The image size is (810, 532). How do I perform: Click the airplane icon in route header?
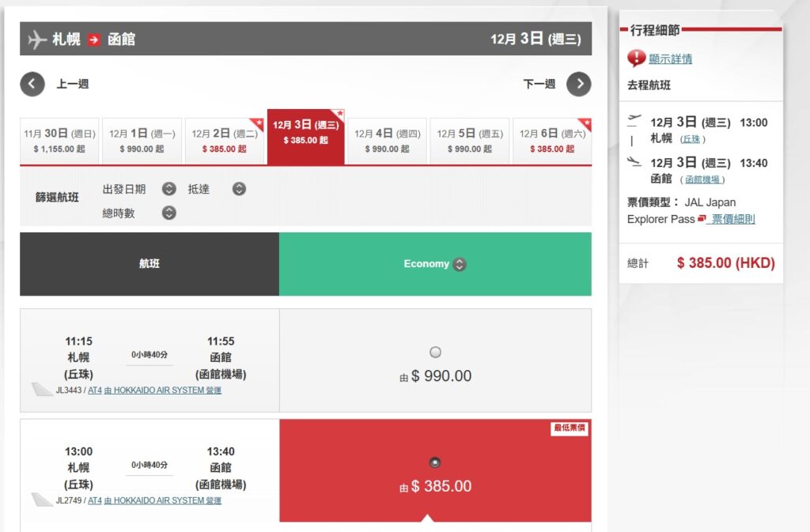[37, 39]
